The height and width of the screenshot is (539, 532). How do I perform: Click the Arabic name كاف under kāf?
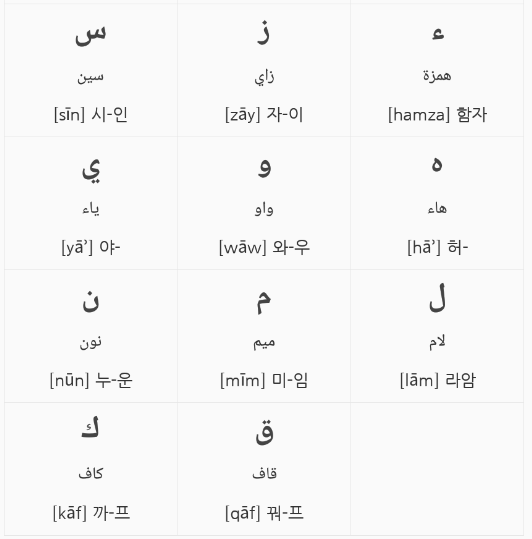91,474
